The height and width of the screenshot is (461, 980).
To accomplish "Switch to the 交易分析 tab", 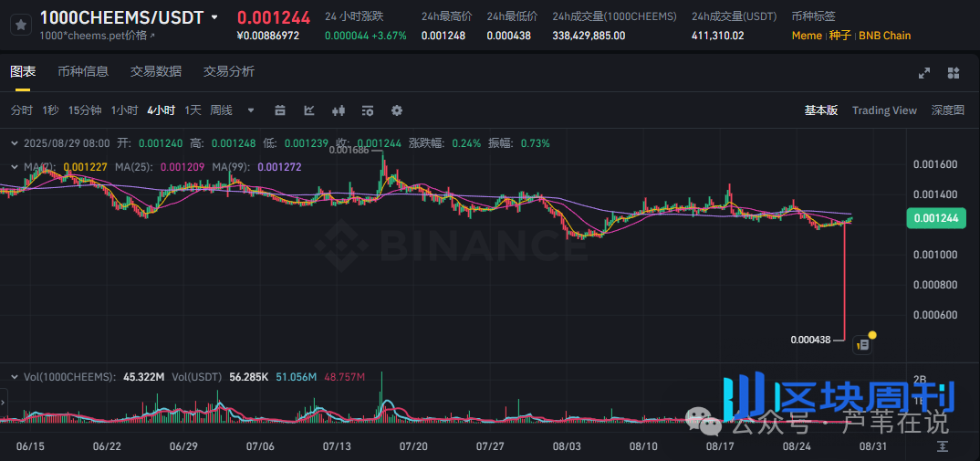I will [x=229, y=71].
